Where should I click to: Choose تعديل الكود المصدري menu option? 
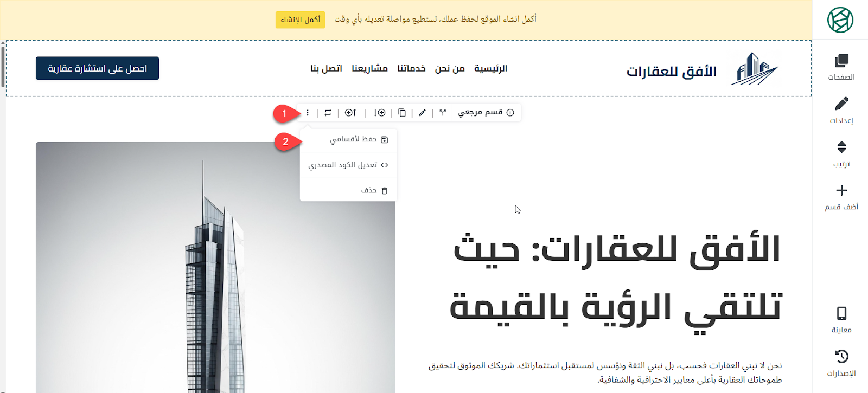pos(348,165)
